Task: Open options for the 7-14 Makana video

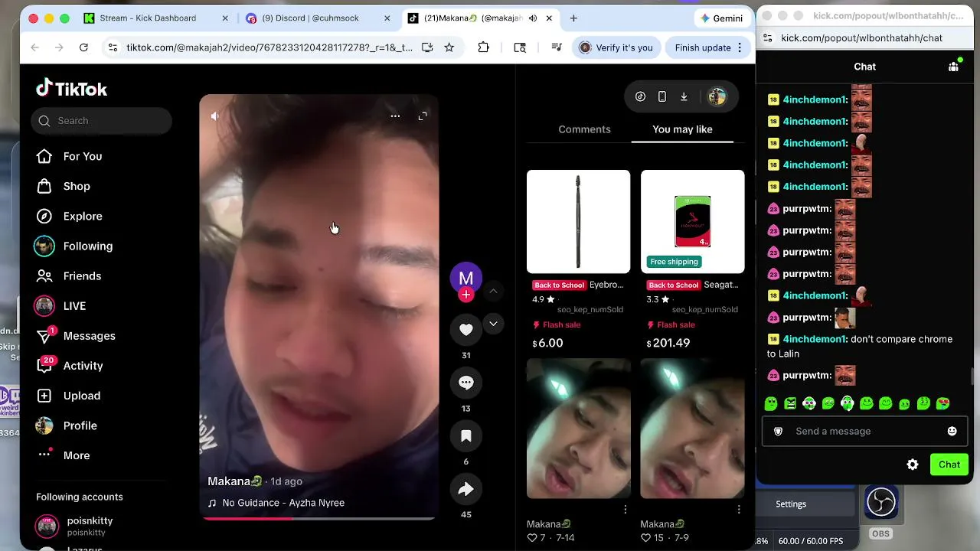Action: click(x=625, y=509)
